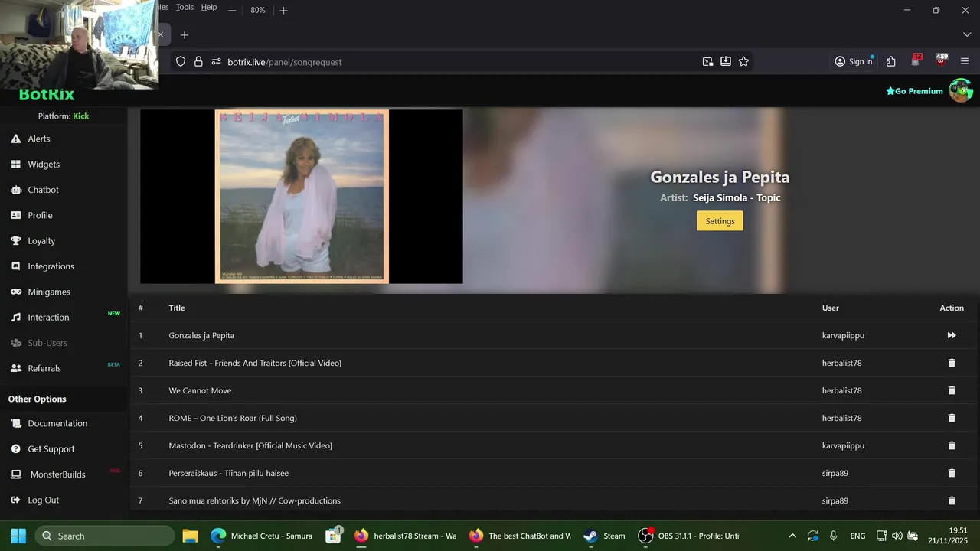Delete We Cannot Move from queue
The image size is (980, 551).
tap(952, 390)
